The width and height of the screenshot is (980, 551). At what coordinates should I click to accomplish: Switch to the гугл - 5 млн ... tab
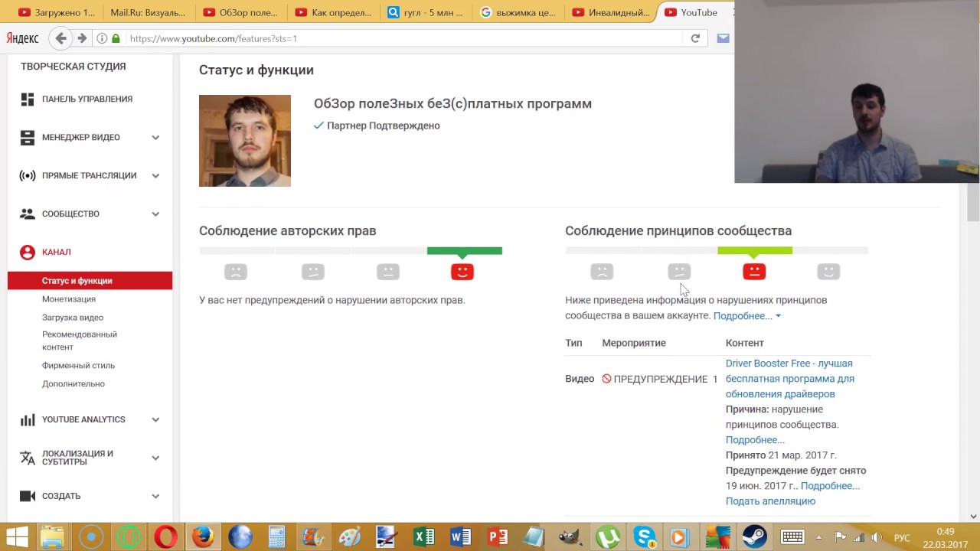[x=426, y=12]
